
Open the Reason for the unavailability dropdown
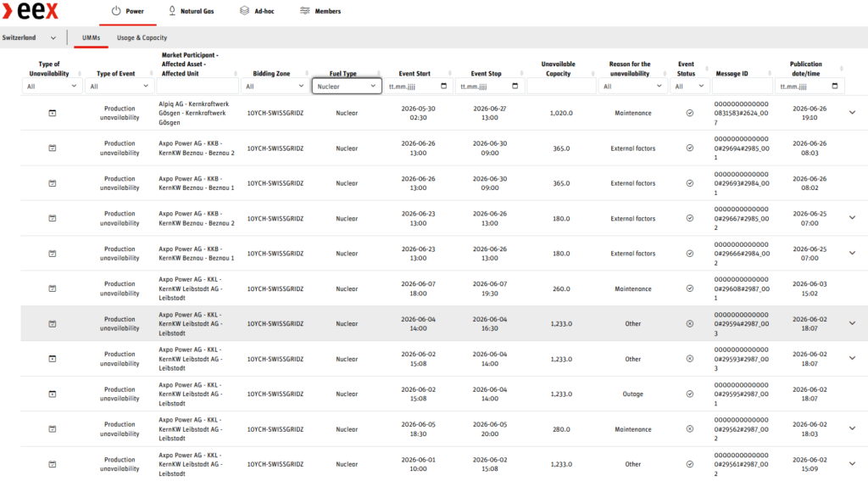(x=632, y=87)
